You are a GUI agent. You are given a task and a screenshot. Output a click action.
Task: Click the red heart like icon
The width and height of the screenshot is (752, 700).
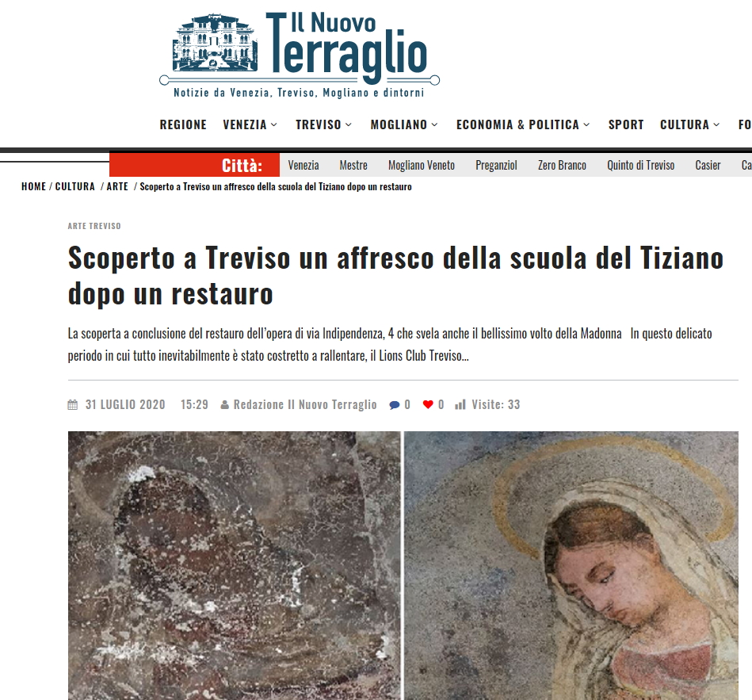(x=428, y=404)
